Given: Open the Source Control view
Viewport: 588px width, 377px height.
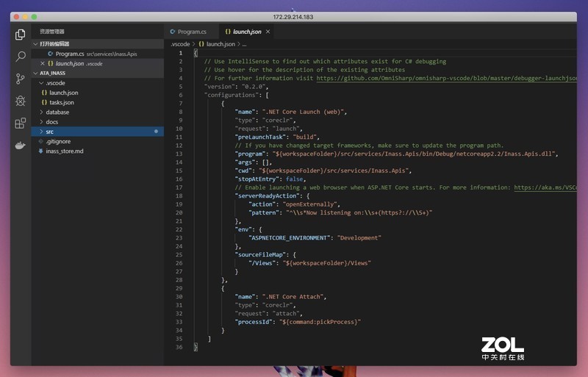Looking at the screenshot, I should pos(21,79).
